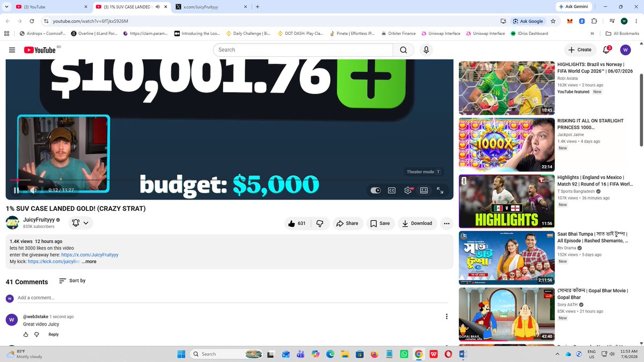Open Windows Start menu
This screenshot has width=644, height=362.
[181, 354]
